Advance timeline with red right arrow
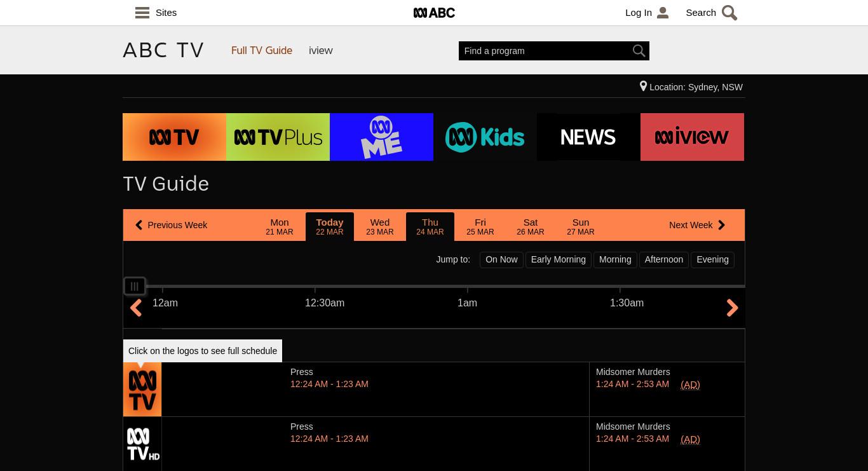868x471 pixels. tap(732, 308)
